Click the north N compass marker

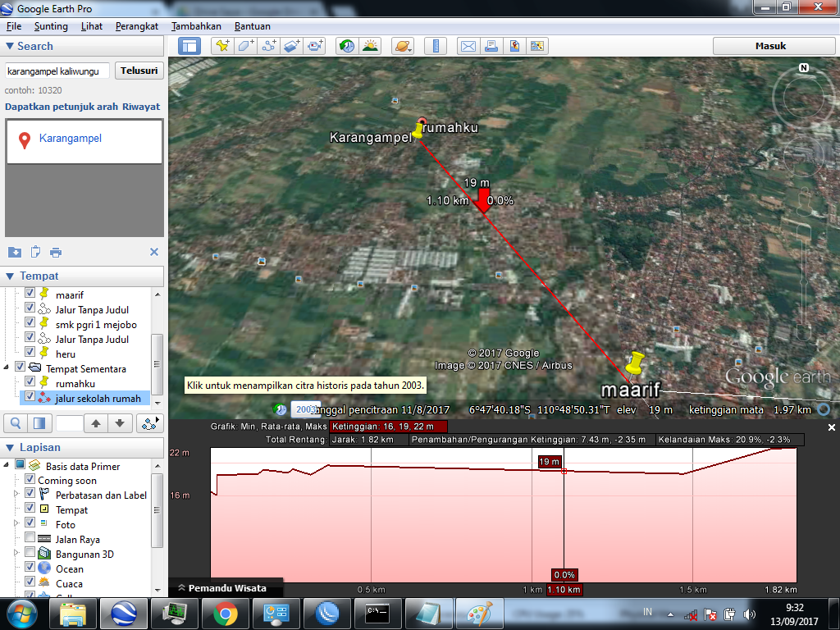tap(804, 68)
